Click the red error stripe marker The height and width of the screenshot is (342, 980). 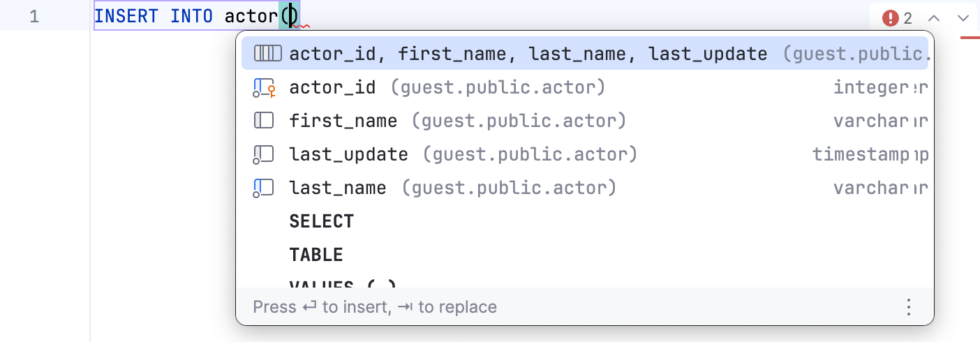tap(970, 37)
